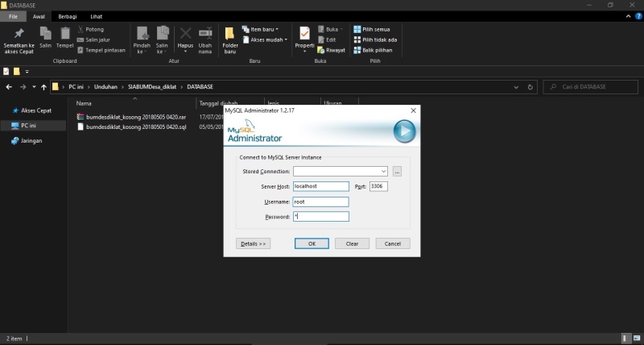Select the bumdesdiklat_kosong .rar file

(x=131, y=117)
